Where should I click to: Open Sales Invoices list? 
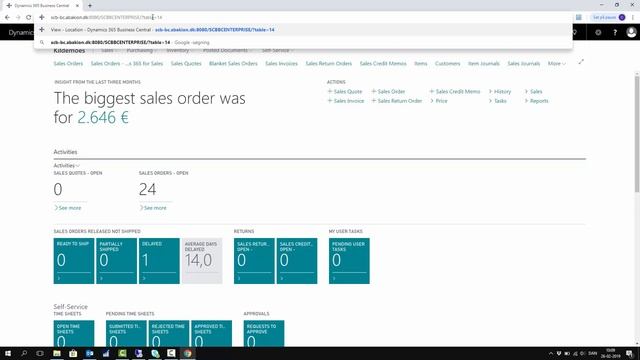[x=281, y=64]
